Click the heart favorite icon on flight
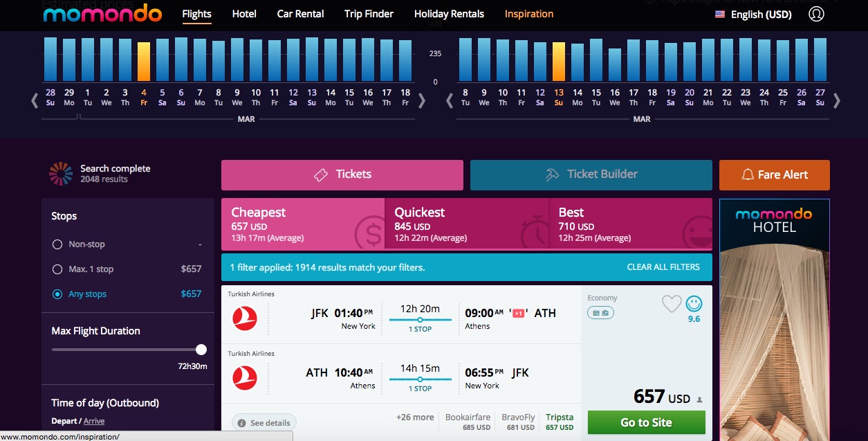 [672, 303]
